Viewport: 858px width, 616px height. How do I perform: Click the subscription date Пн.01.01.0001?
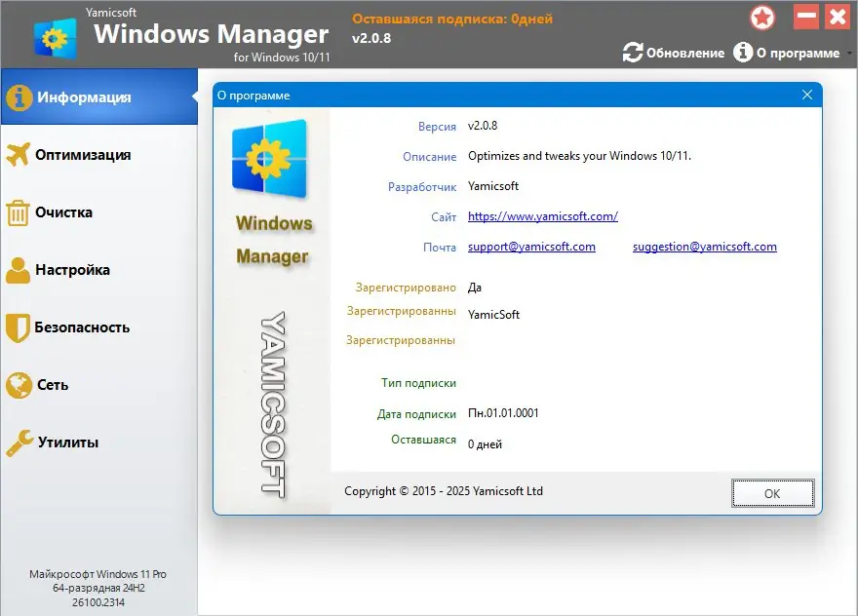(x=503, y=413)
